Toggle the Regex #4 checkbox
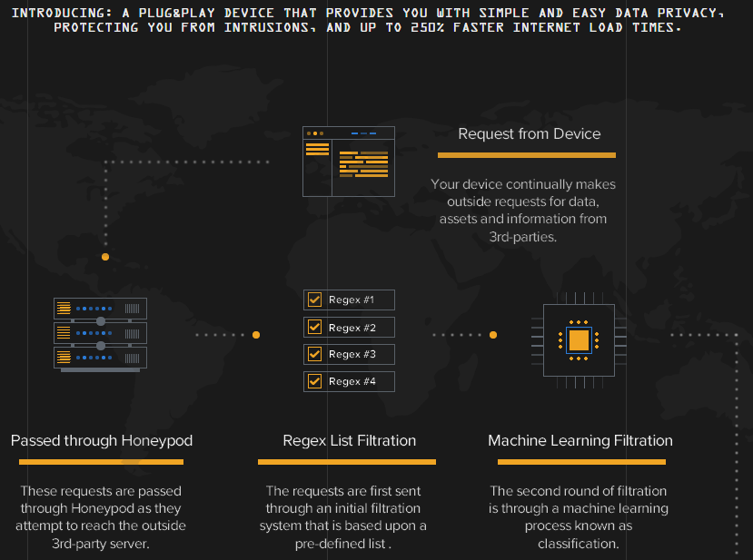This screenshot has width=753, height=560. (x=314, y=381)
